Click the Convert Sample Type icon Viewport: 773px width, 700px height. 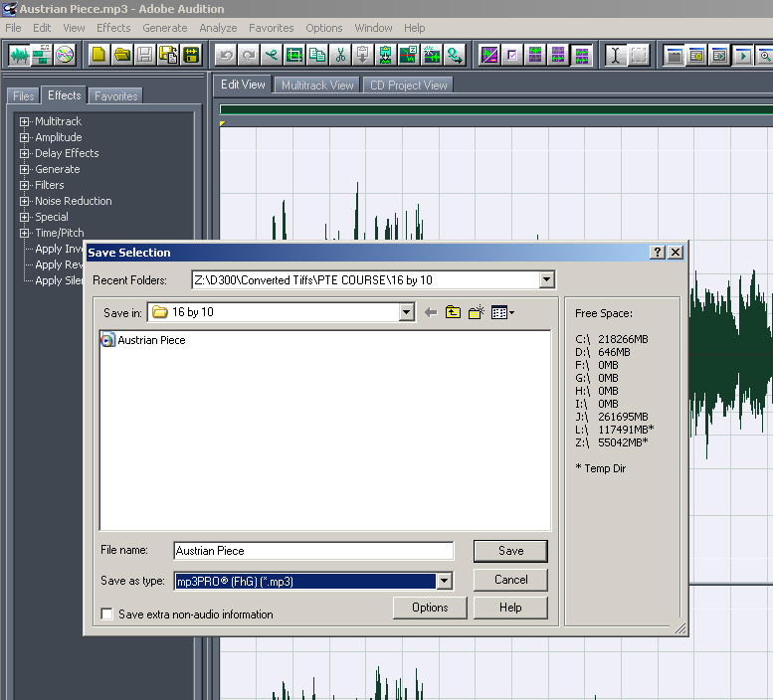pyautogui.click(x=454, y=55)
